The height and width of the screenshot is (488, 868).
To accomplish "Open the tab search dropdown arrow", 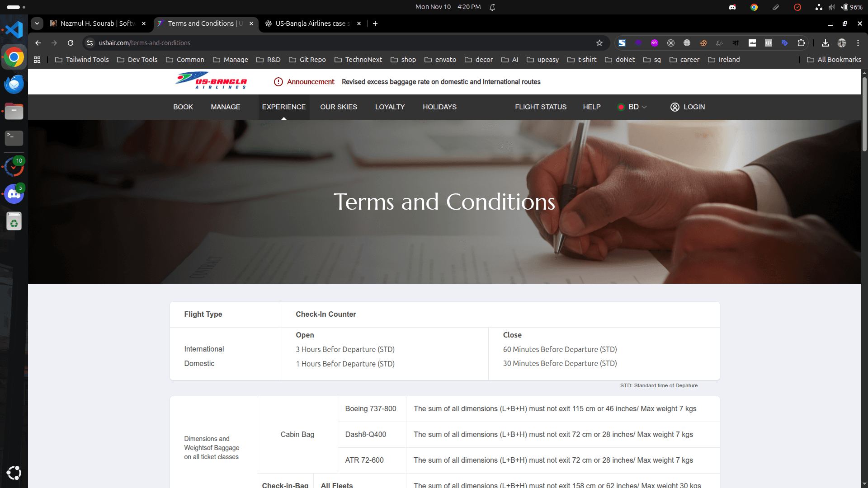I will click(x=37, y=23).
